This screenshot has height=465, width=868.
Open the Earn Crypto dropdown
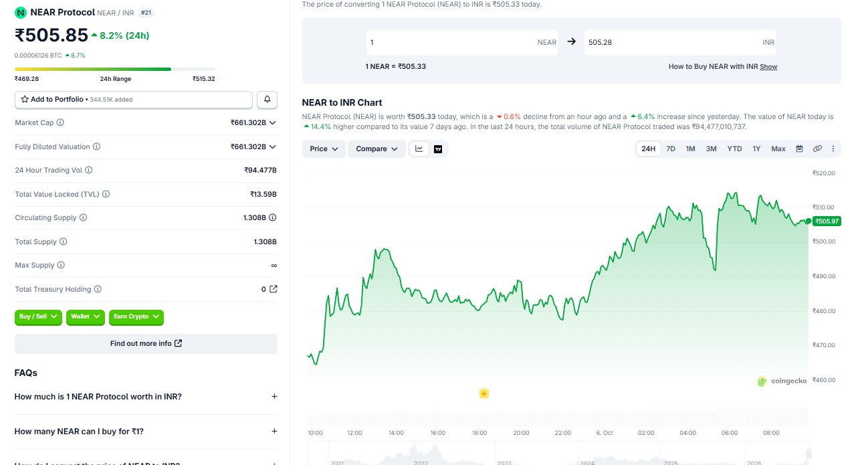click(136, 316)
